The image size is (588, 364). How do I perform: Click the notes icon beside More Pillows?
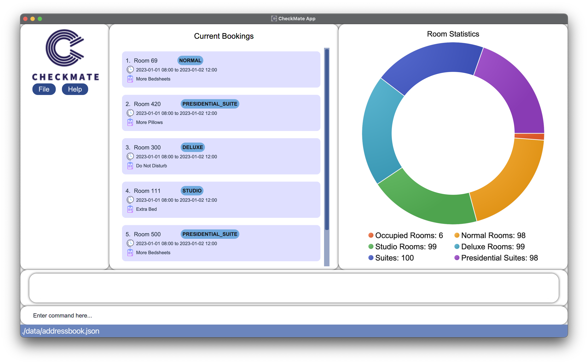(x=130, y=122)
